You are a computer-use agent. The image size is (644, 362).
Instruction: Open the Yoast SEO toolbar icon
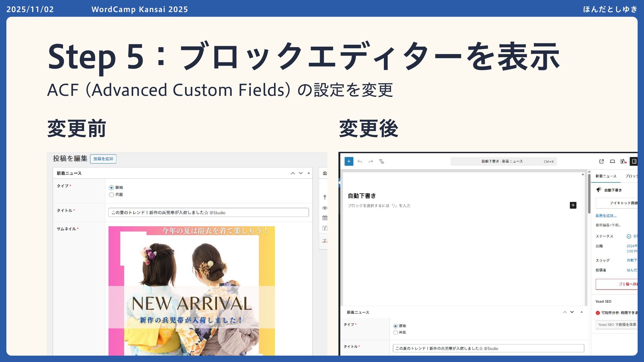tap(623, 162)
